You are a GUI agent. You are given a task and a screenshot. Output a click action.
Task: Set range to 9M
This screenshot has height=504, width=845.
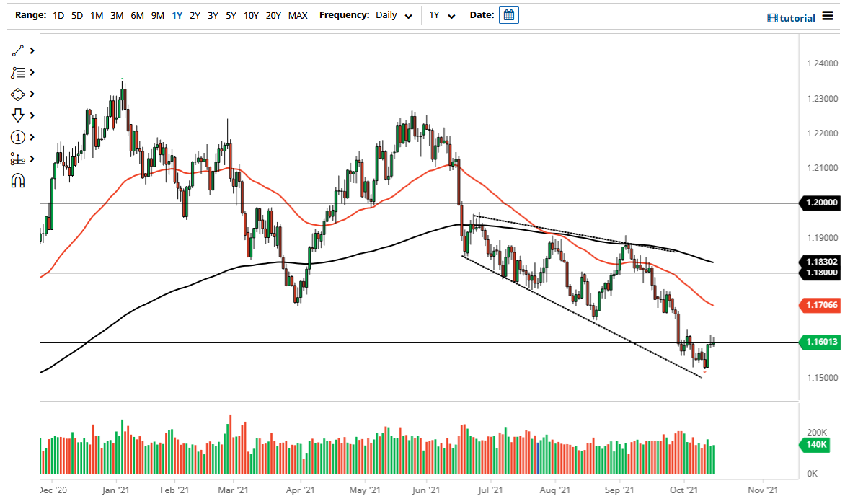[157, 16]
